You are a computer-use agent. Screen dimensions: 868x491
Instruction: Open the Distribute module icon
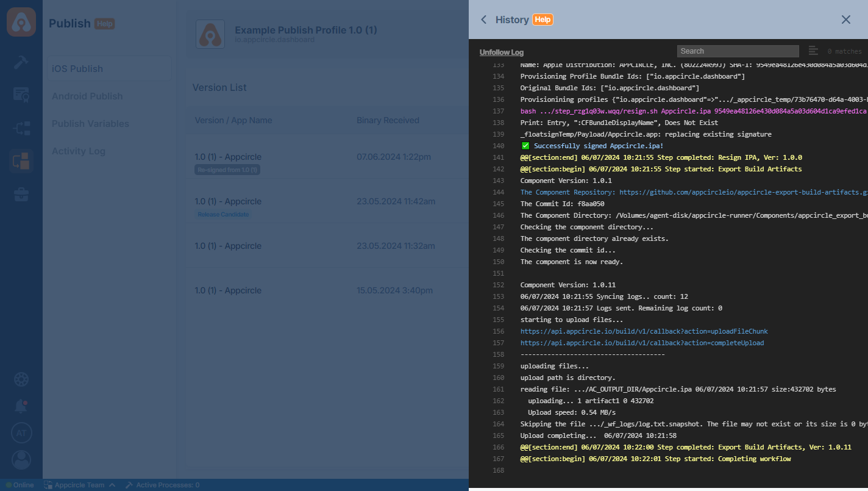21,128
